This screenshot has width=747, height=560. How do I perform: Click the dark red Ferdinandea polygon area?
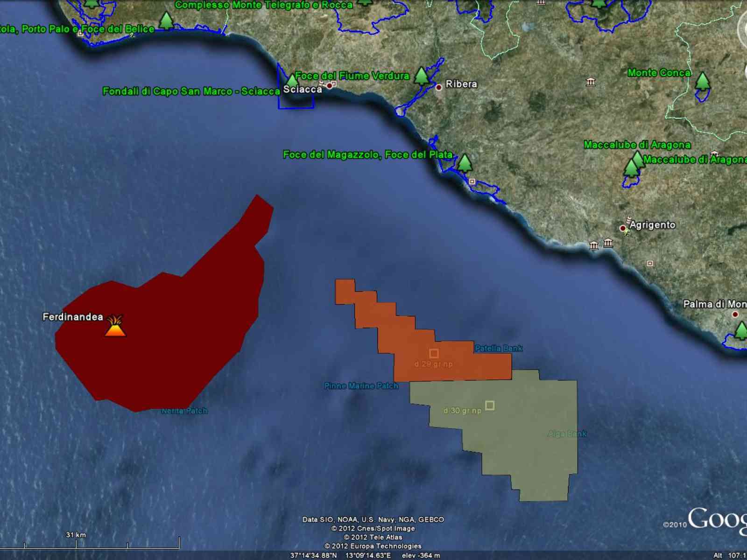click(x=177, y=336)
